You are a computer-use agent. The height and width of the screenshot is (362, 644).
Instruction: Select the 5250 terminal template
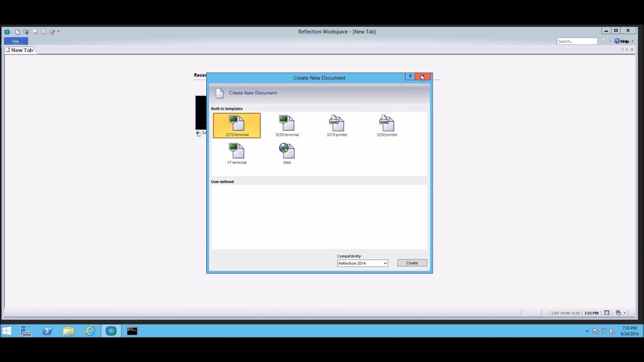click(287, 126)
